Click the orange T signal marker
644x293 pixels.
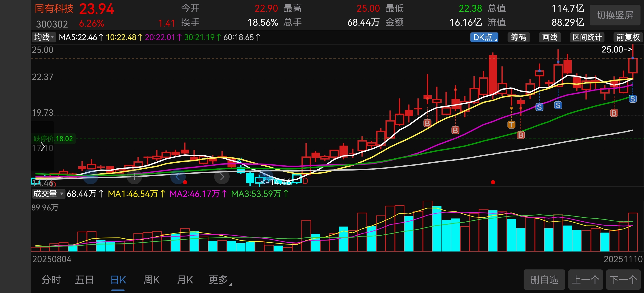tap(511, 124)
